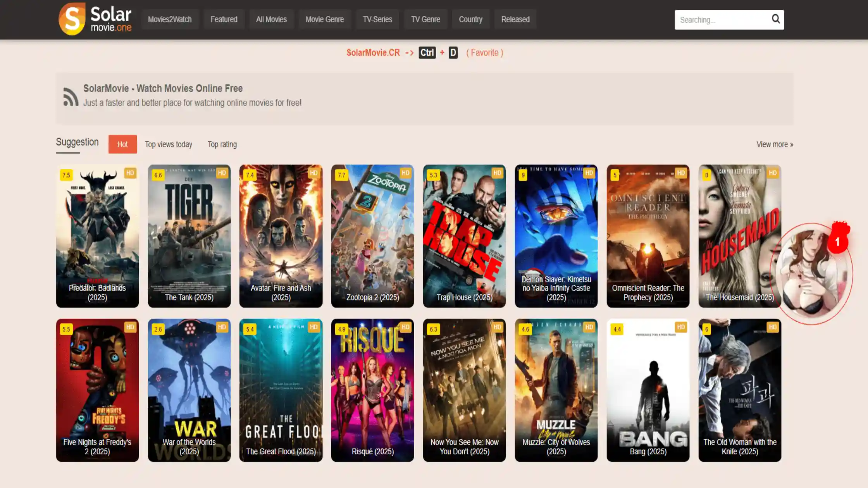Select the Top rating tab
868x488 pixels.
(x=222, y=144)
